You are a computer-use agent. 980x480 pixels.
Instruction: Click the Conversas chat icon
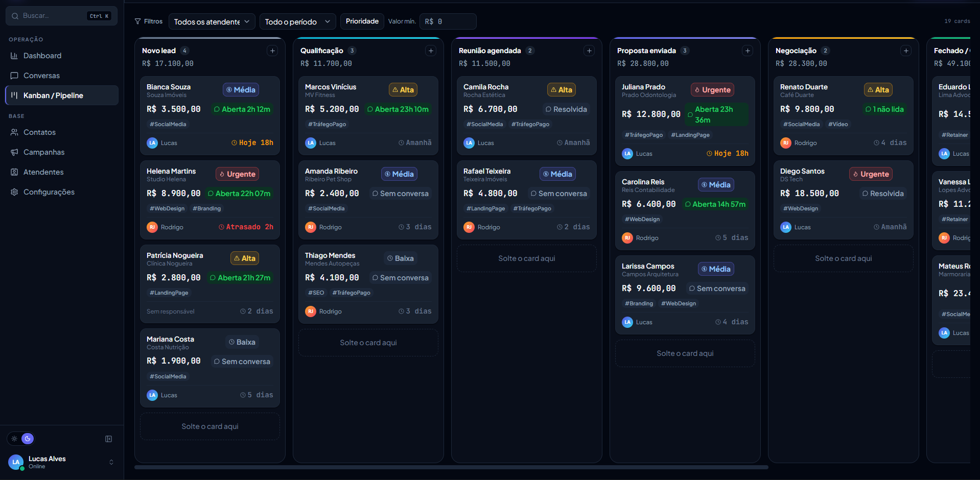pos(14,76)
